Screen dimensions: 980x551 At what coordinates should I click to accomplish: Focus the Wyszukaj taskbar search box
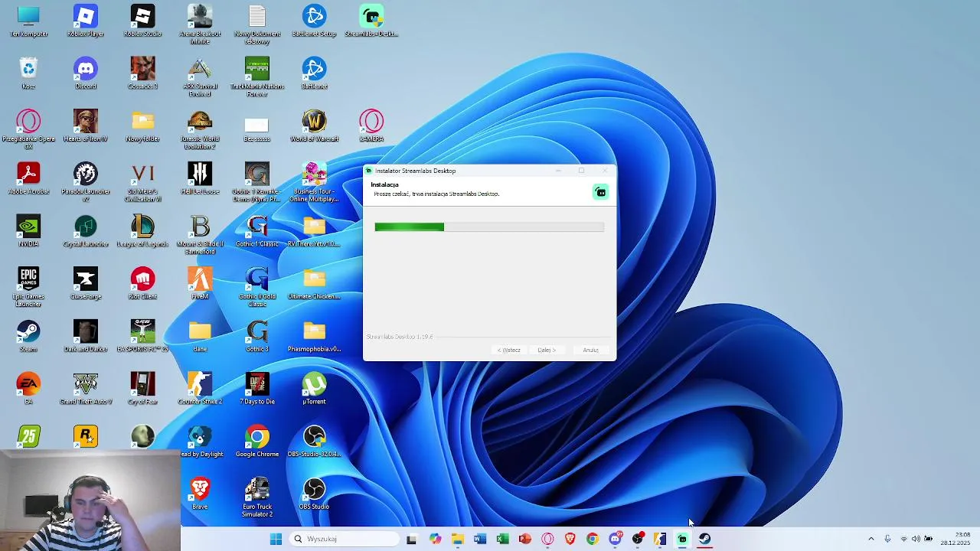click(x=345, y=539)
